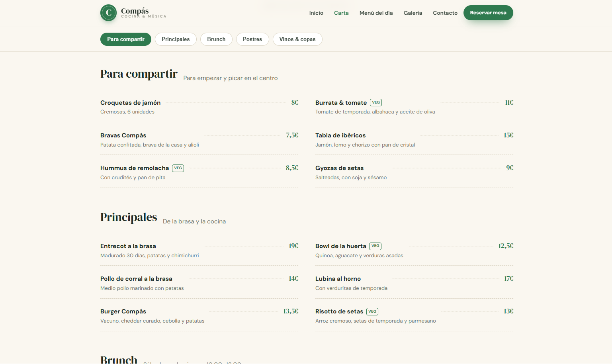Click the 17€ Lubina price
The height and width of the screenshot is (364, 612).
tap(508, 278)
